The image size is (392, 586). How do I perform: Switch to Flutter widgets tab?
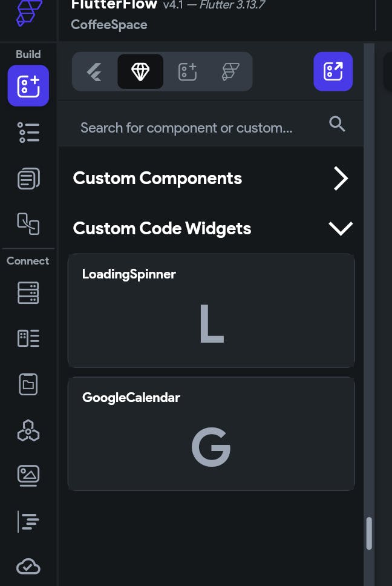94,72
